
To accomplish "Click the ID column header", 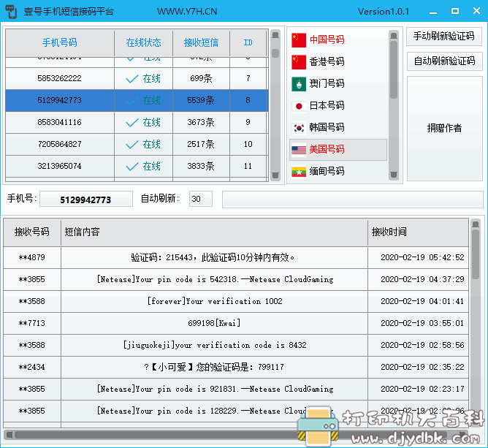I will [x=248, y=42].
